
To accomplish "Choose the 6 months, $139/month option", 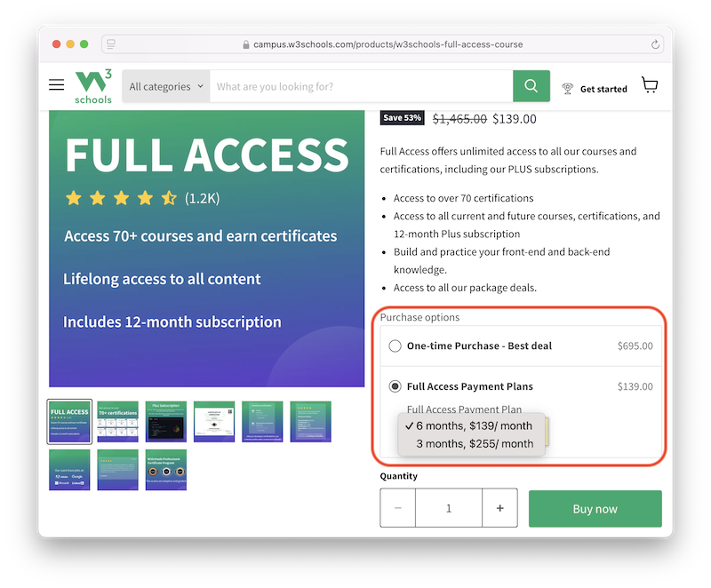I will pyautogui.click(x=472, y=425).
